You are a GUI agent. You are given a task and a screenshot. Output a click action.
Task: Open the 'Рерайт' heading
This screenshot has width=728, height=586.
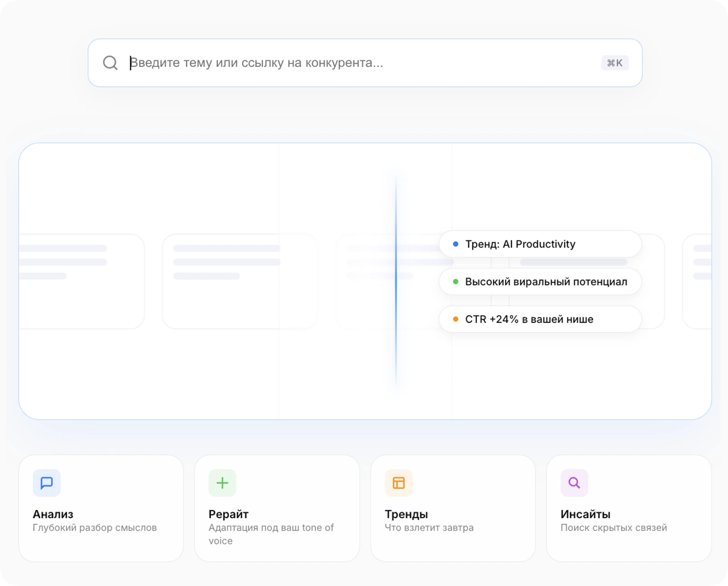[228, 514]
